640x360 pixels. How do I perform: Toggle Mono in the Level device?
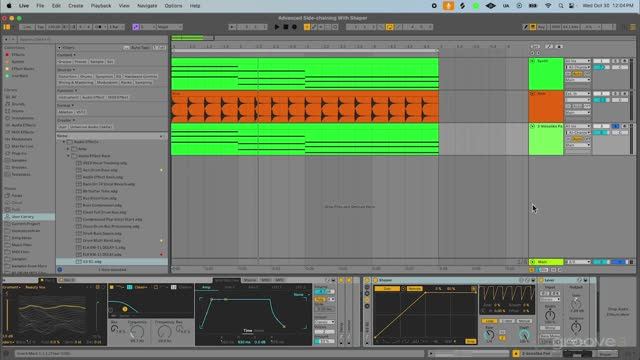click(550, 328)
